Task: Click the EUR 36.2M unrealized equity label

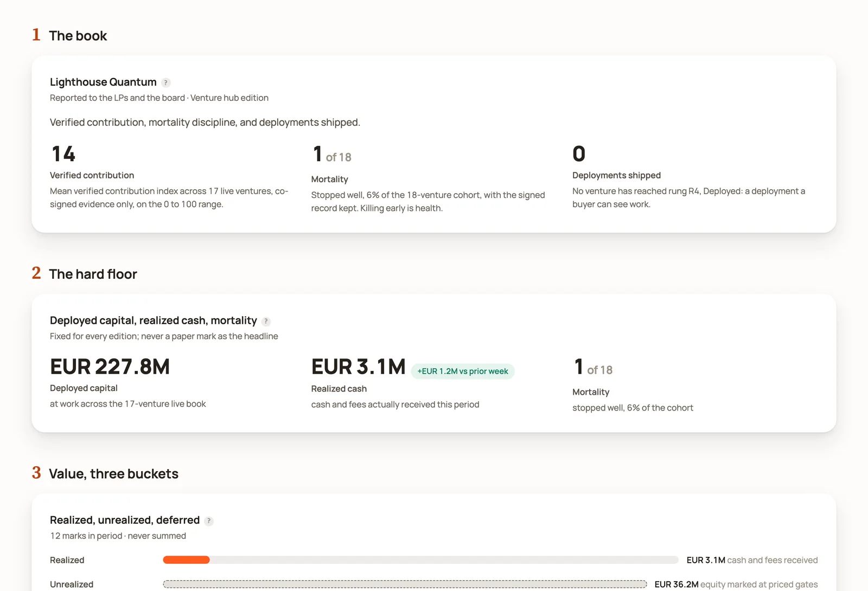Action: tap(736, 584)
